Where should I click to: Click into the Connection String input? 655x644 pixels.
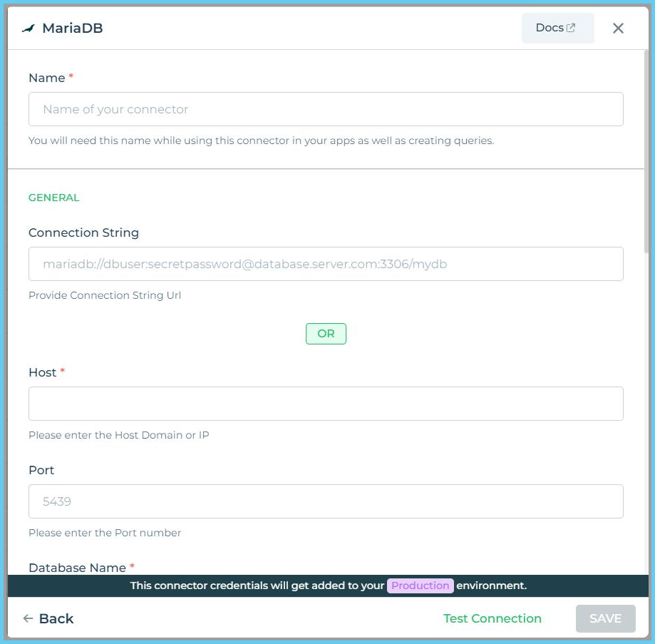[326, 264]
